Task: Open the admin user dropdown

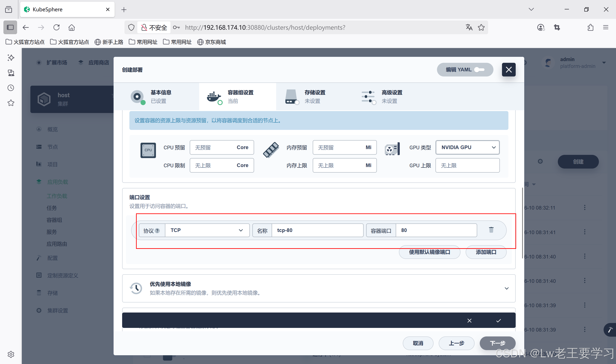Action: click(574, 63)
